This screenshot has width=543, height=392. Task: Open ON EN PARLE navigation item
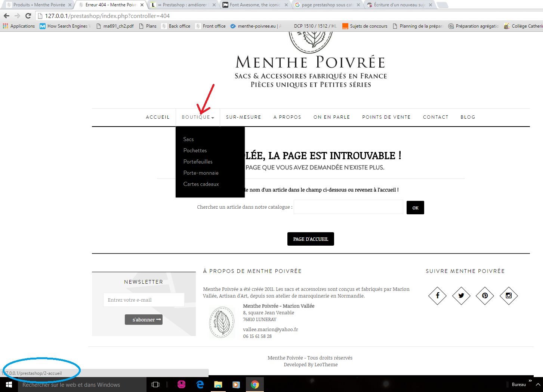pos(332,117)
